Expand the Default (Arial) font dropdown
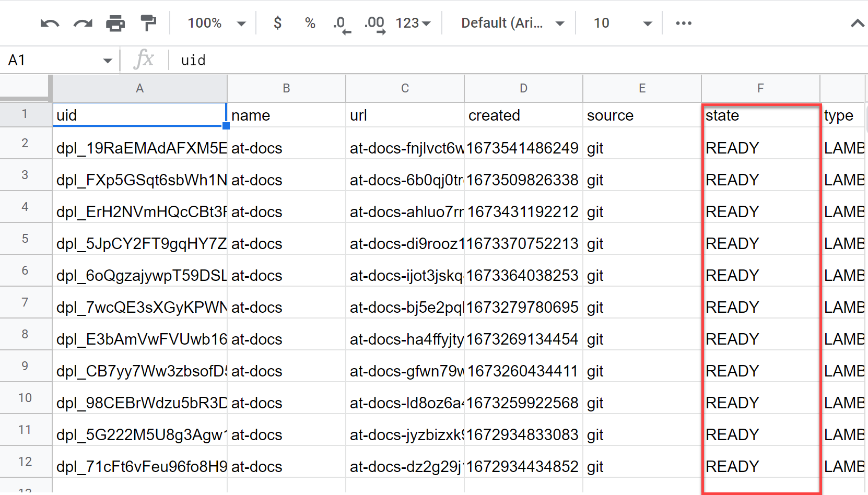Image resolution: width=868 pixels, height=495 pixels. (x=512, y=23)
